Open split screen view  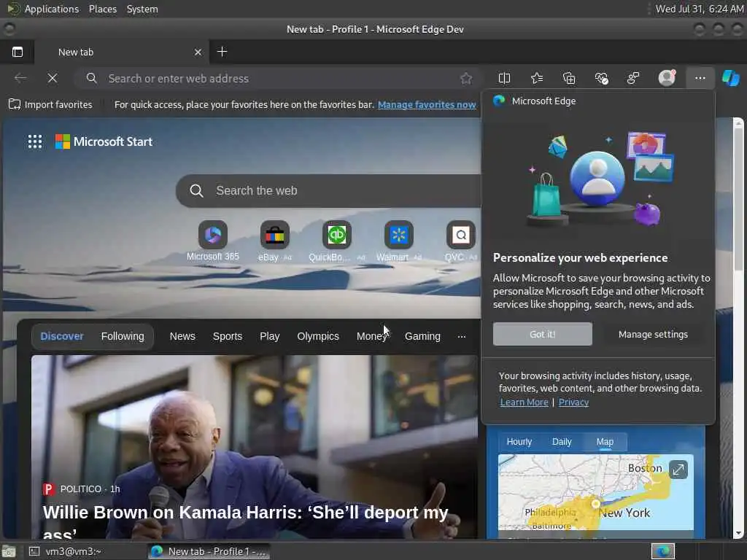pyautogui.click(x=504, y=78)
